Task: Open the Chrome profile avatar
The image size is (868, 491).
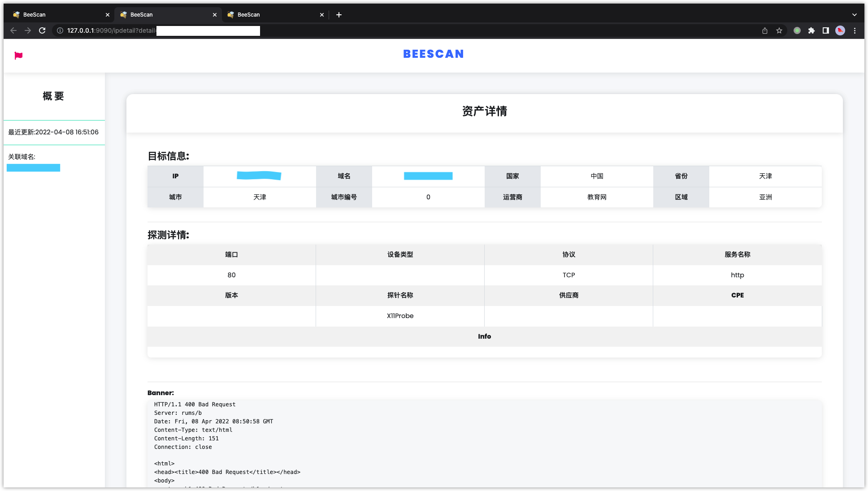Action: (840, 30)
